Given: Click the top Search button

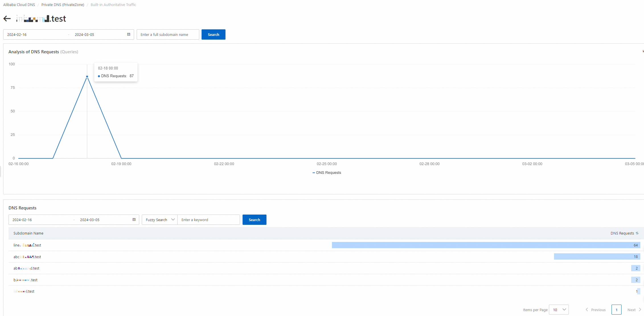Looking at the screenshot, I should 213,34.
